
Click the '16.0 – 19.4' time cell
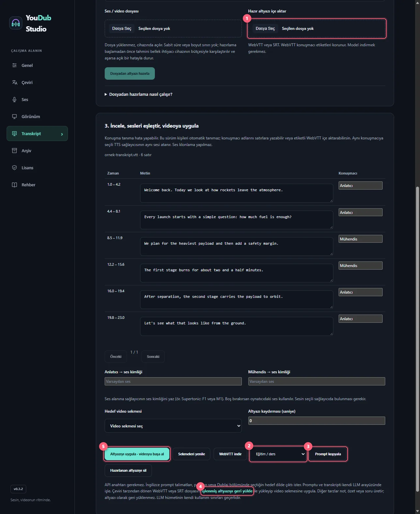coord(116,291)
